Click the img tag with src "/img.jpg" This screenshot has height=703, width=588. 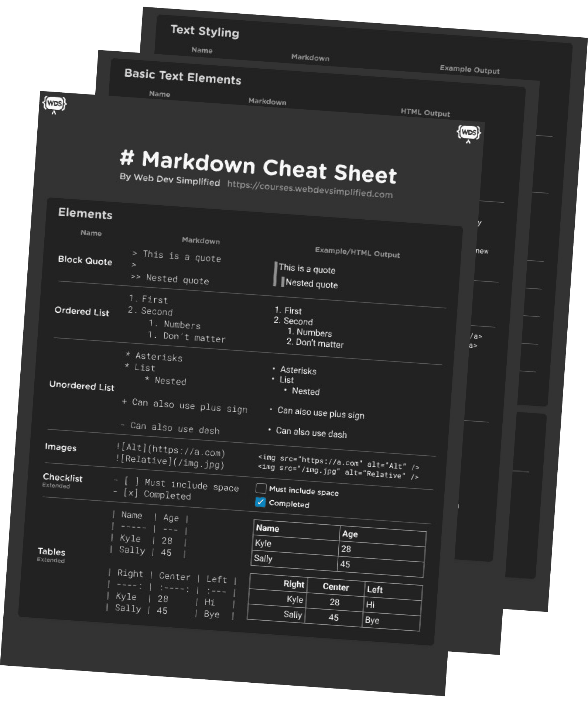[x=338, y=472]
